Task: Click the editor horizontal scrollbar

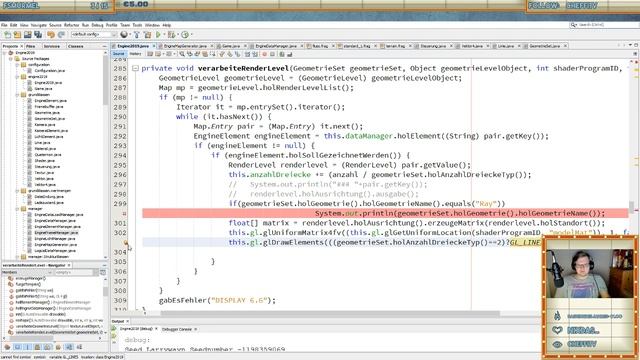Action: point(330,314)
